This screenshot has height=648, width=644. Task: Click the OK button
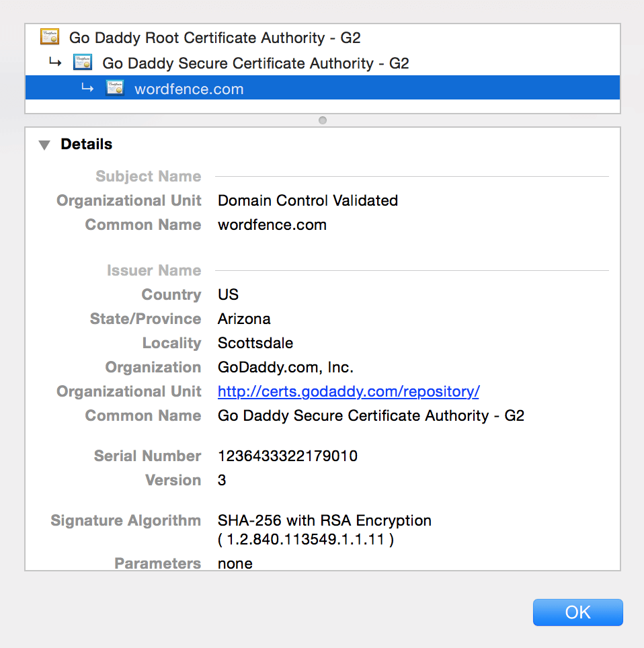click(x=577, y=612)
